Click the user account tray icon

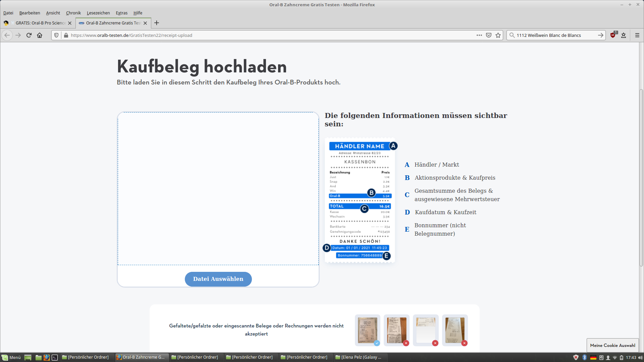coord(608,357)
